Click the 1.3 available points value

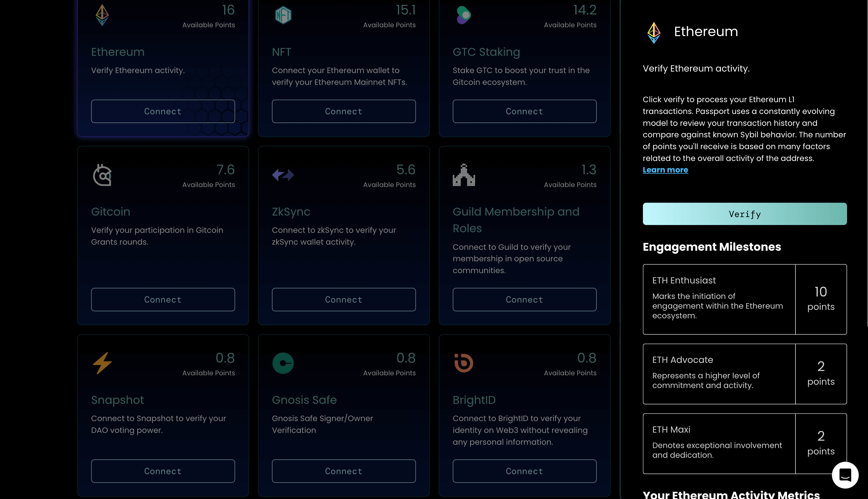589,170
